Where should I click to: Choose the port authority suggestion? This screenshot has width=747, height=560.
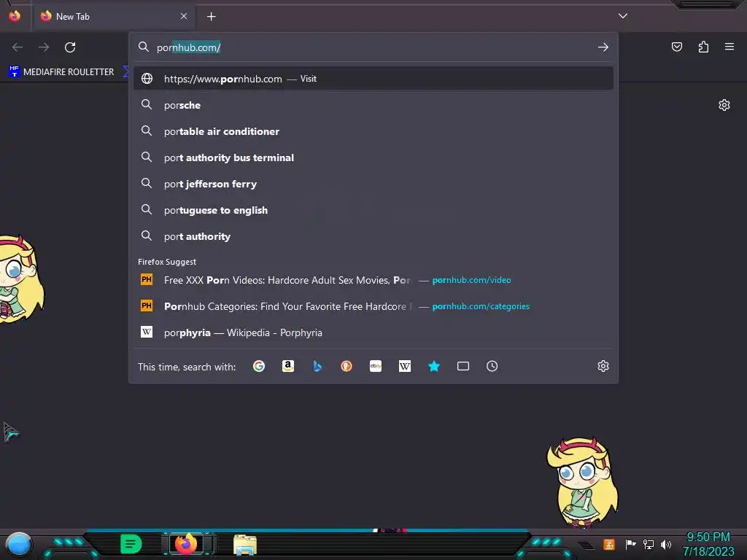(x=373, y=236)
